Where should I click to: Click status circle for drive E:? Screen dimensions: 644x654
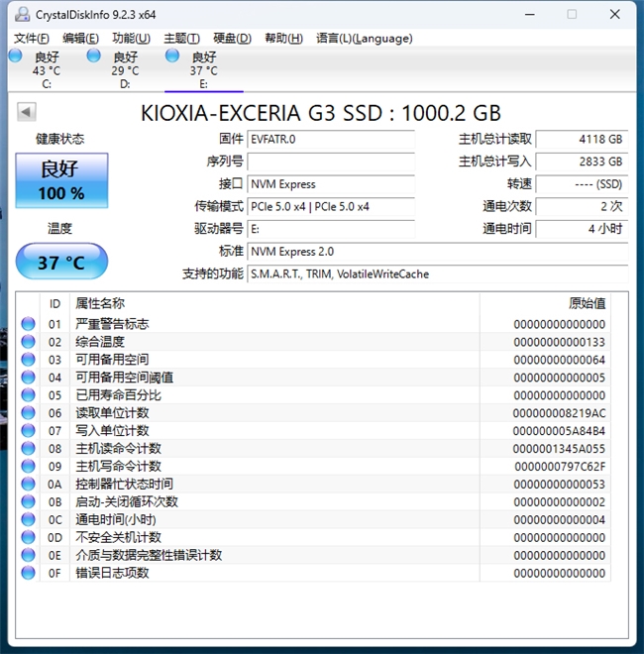click(171, 55)
